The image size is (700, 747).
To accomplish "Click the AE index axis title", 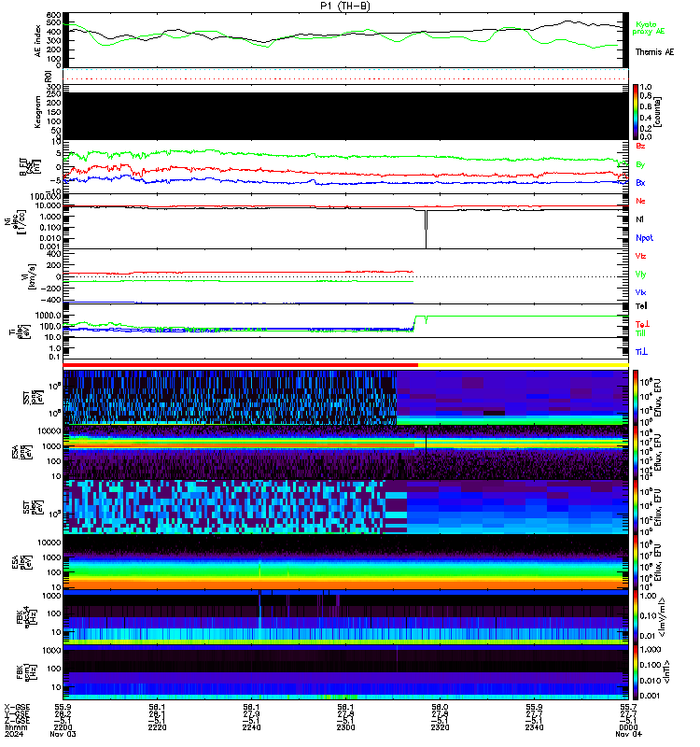I will click(38, 40).
